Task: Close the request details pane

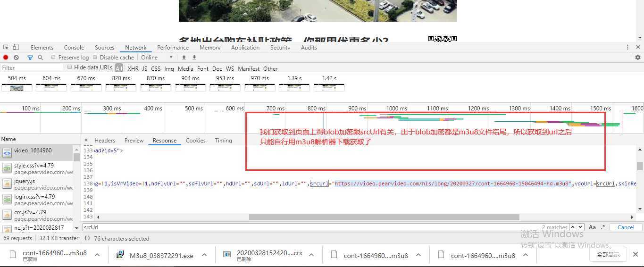Action: (86, 140)
